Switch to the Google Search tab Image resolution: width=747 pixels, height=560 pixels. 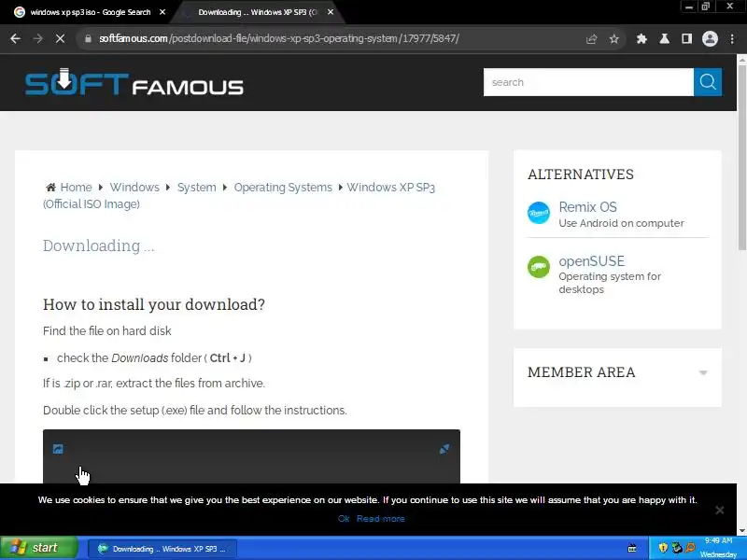(x=91, y=12)
